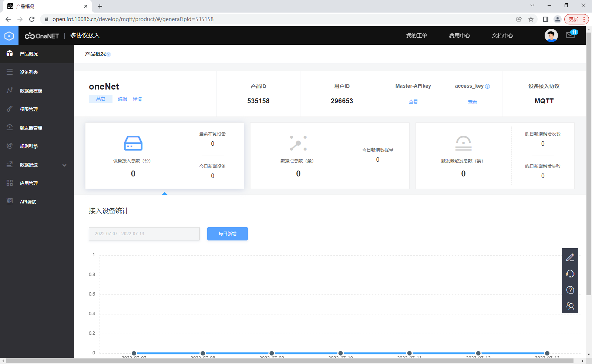The image size is (592, 364).
Task: Open the 设备列表 sidebar menu item
Action: tap(29, 73)
